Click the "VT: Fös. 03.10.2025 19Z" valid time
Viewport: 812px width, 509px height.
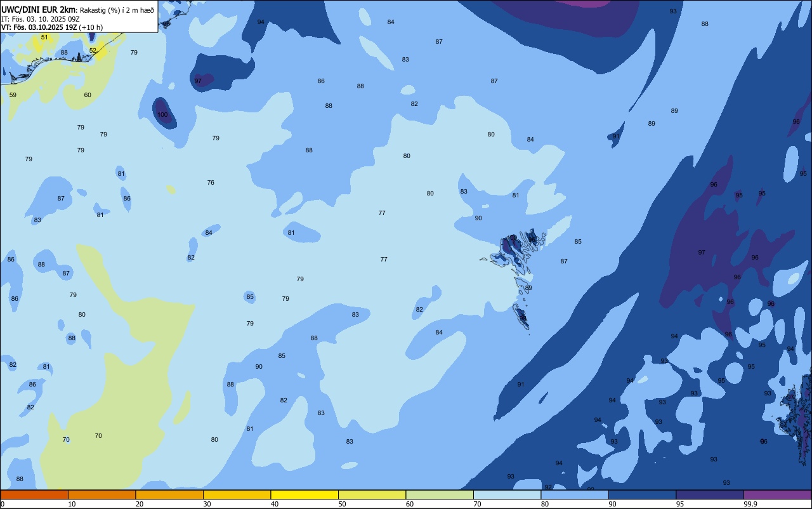tap(39, 27)
